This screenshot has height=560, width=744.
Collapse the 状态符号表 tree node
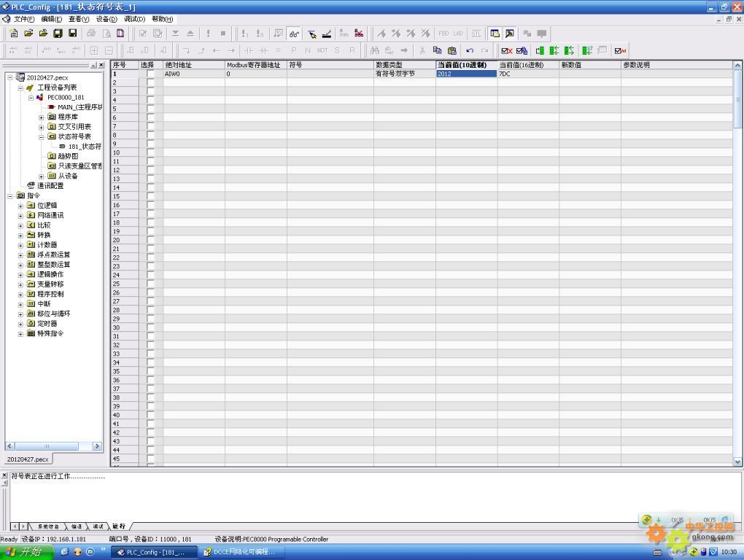click(x=42, y=136)
